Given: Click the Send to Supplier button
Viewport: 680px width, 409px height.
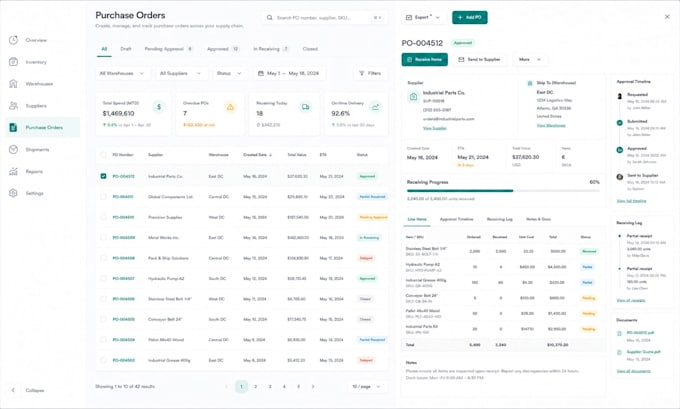Looking at the screenshot, I should [x=479, y=59].
